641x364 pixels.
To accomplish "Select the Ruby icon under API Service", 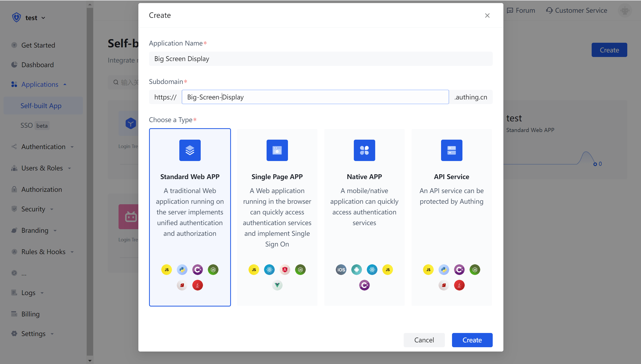I will click(x=444, y=285).
